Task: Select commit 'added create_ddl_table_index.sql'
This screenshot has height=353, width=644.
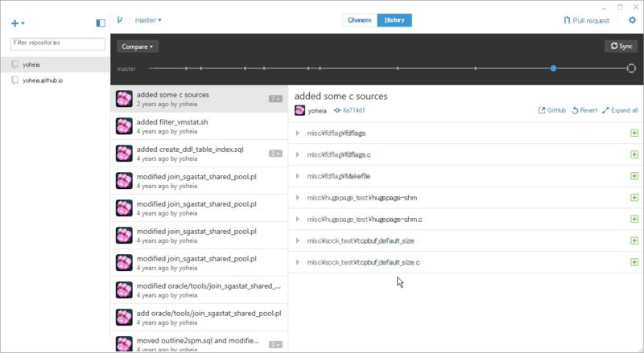Action: [x=199, y=154]
